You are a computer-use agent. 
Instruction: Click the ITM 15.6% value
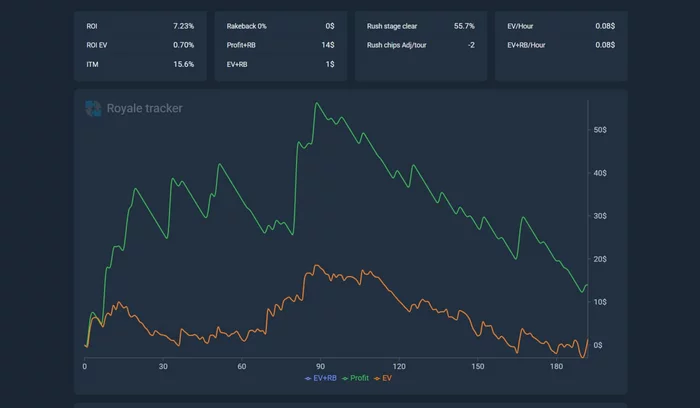click(184, 64)
